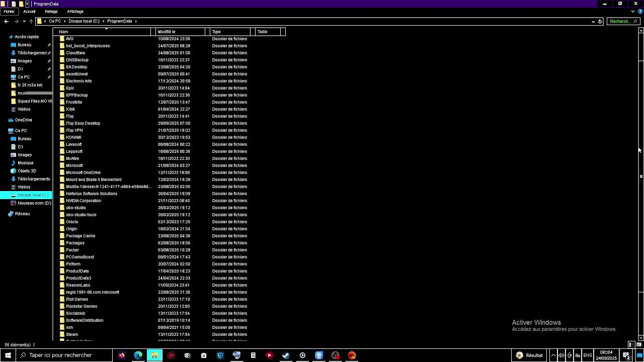Click taskbar search Taper ici pour rechercher
Screen dimensions: 644x362
pos(64,355)
